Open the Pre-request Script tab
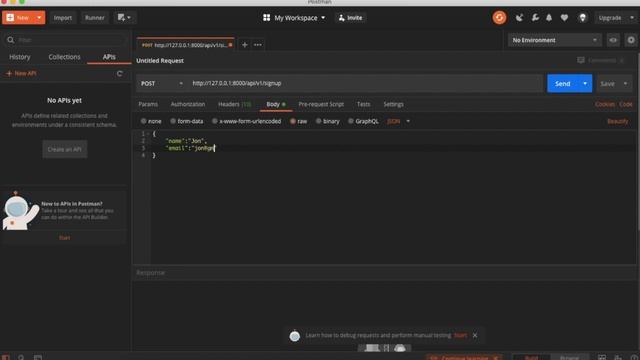The image size is (640, 360). pyautogui.click(x=321, y=104)
